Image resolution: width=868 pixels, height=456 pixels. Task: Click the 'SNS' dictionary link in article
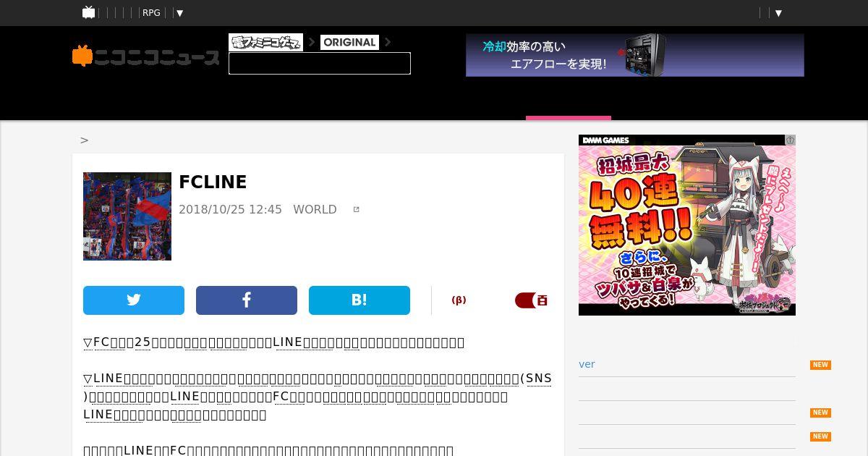coord(538,379)
